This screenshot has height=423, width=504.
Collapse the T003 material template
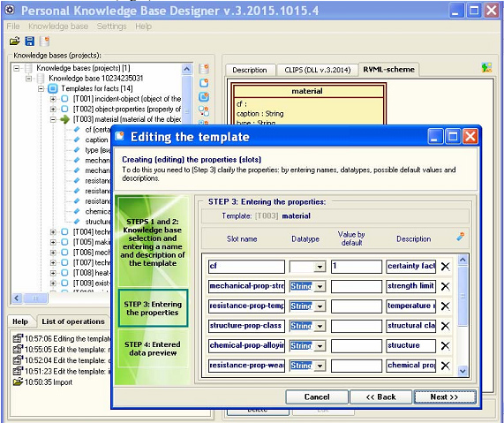tap(53, 119)
